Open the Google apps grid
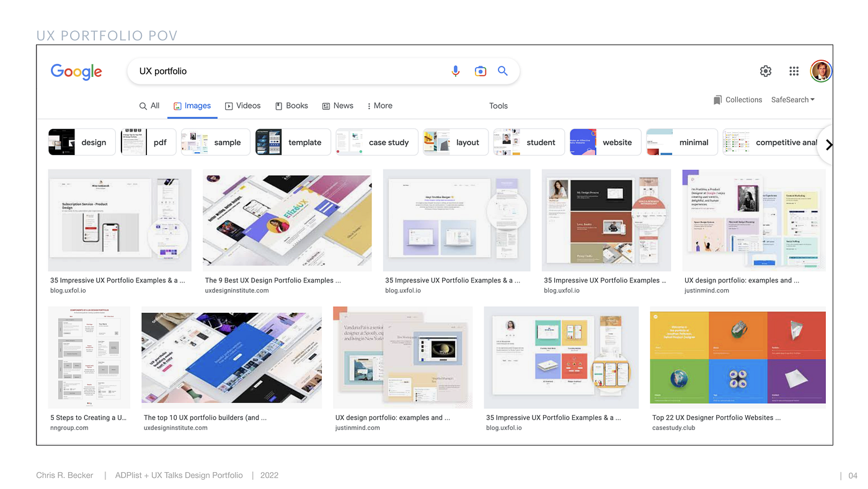This screenshot has height=489, width=868. 794,71
